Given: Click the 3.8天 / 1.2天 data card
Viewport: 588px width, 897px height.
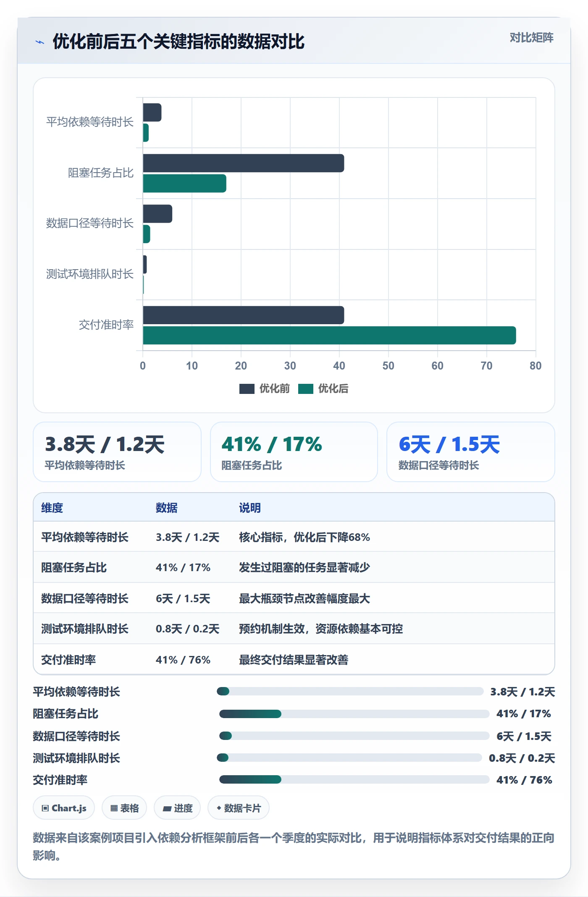Looking at the screenshot, I should coord(117,452).
